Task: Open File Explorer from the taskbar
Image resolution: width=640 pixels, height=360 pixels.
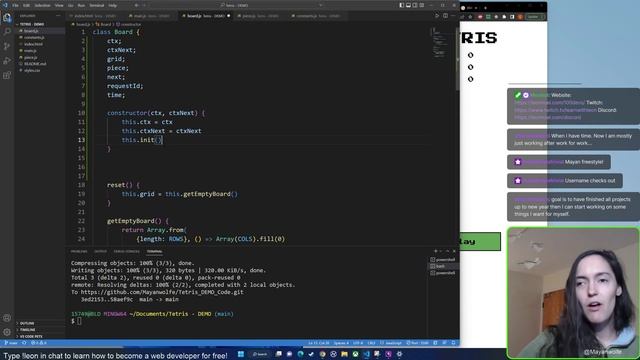Action: (344, 354)
